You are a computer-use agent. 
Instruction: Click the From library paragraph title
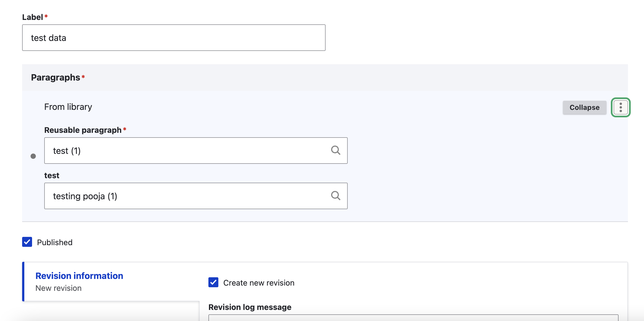point(68,107)
